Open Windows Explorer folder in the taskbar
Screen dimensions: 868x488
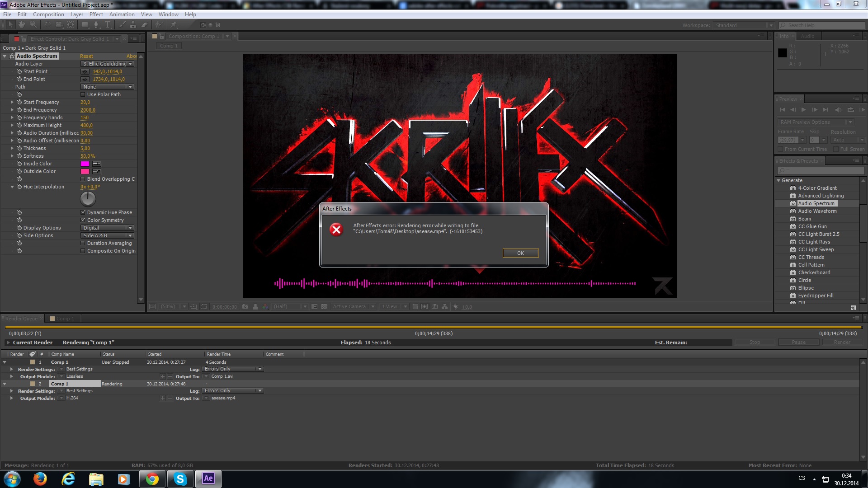96,479
